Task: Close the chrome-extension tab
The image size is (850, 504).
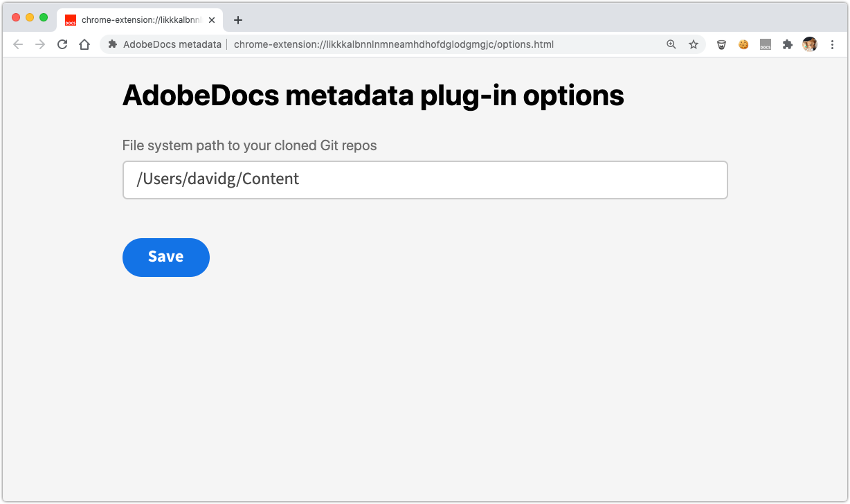Action: click(212, 20)
